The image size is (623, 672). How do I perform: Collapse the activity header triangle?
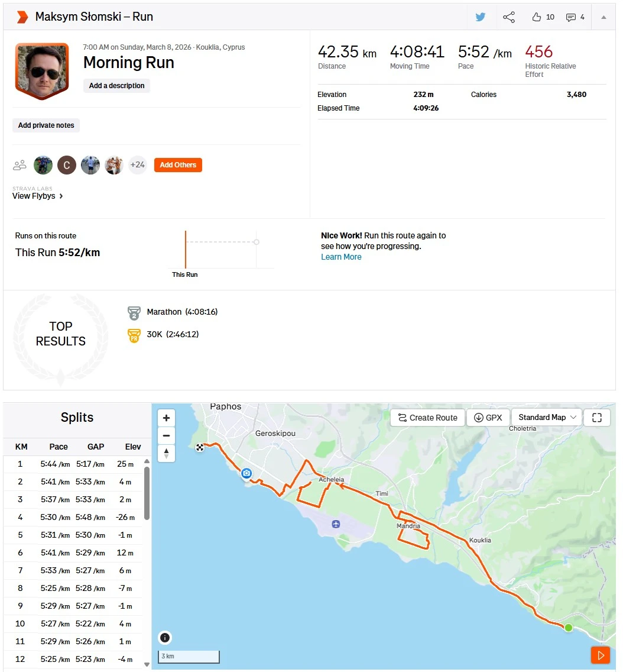pos(603,17)
